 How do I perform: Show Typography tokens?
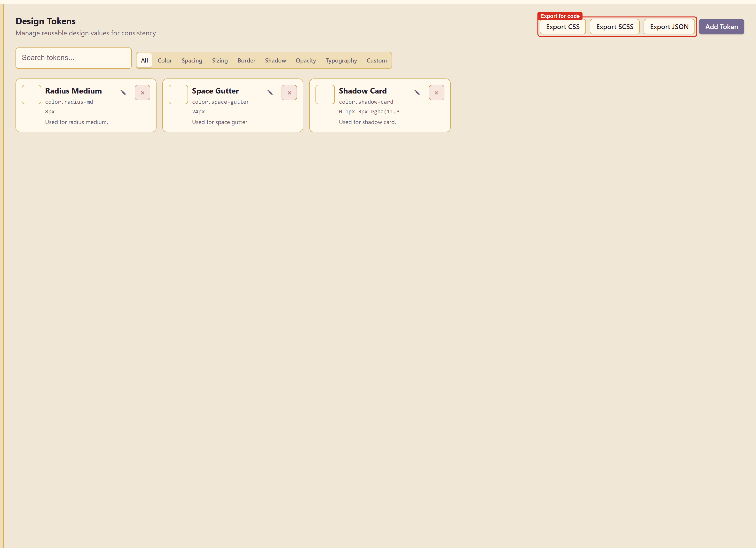pyautogui.click(x=341, y=60)
